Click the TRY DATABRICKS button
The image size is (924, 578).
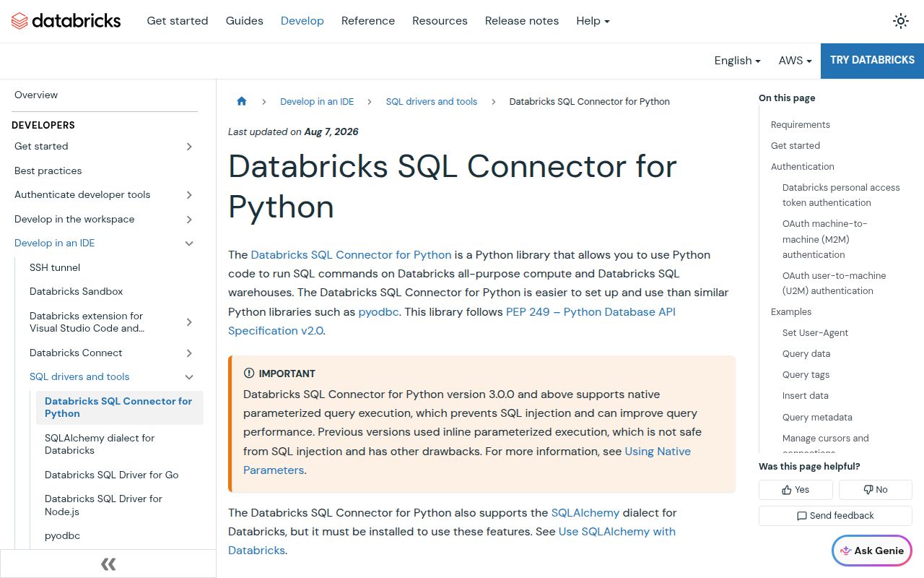coord(872,61)
